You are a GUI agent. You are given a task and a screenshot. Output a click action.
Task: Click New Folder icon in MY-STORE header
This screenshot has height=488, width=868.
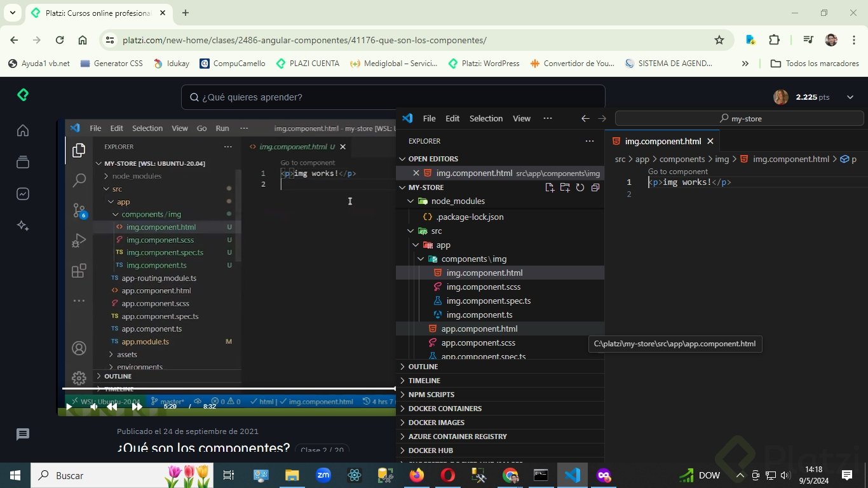565,187
